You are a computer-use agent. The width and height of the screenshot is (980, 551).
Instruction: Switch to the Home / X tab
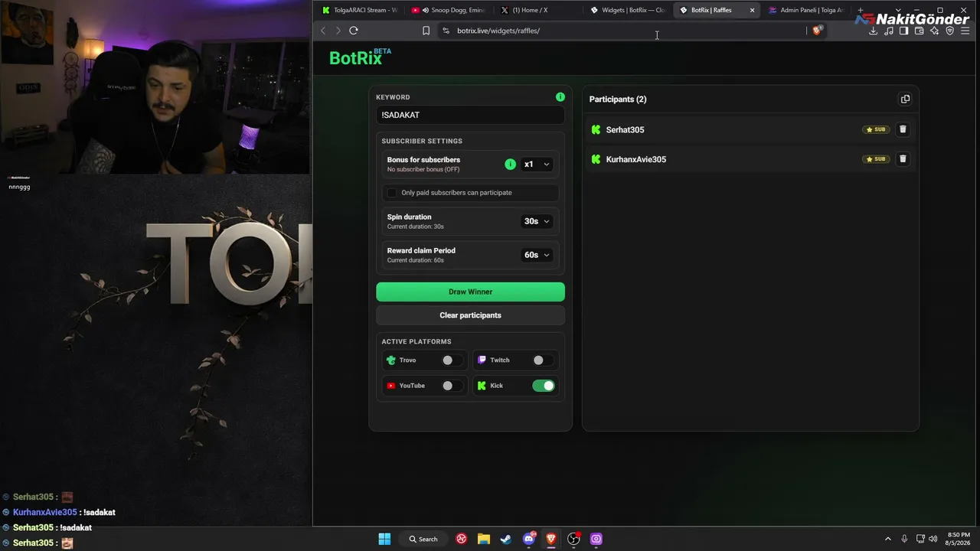(537, 10)
